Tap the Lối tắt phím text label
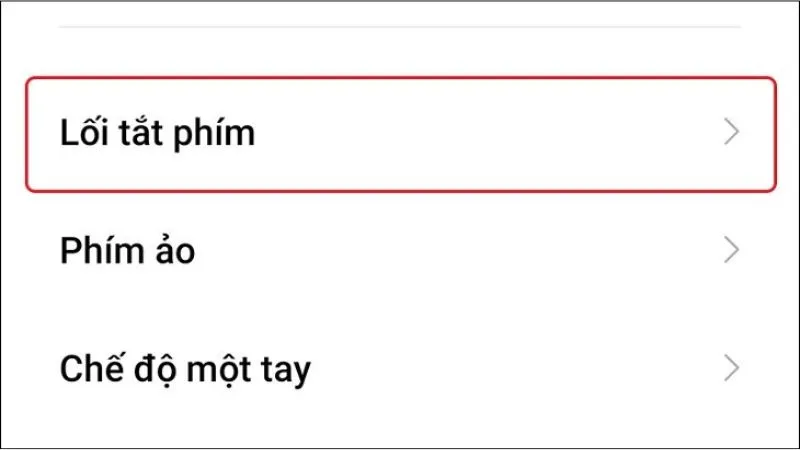This screenshot has height=450, width=800. 158,134
